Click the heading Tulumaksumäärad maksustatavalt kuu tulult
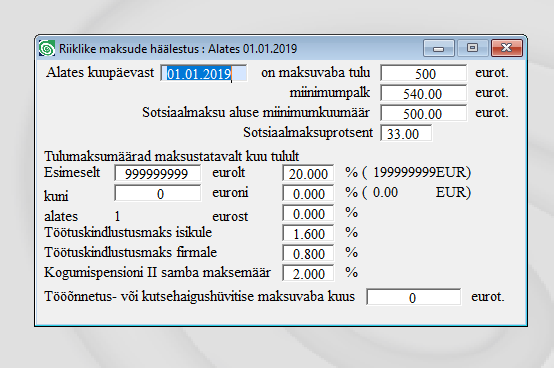The height and width of the screenshot is (368, 554). pyautogui.click(x=171, y=156)
